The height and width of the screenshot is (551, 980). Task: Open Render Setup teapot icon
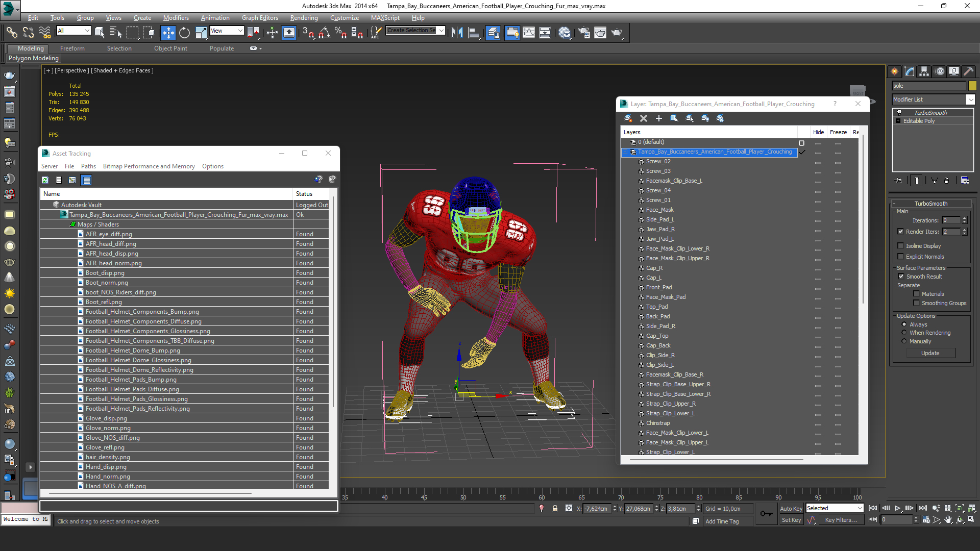point(584,33)
